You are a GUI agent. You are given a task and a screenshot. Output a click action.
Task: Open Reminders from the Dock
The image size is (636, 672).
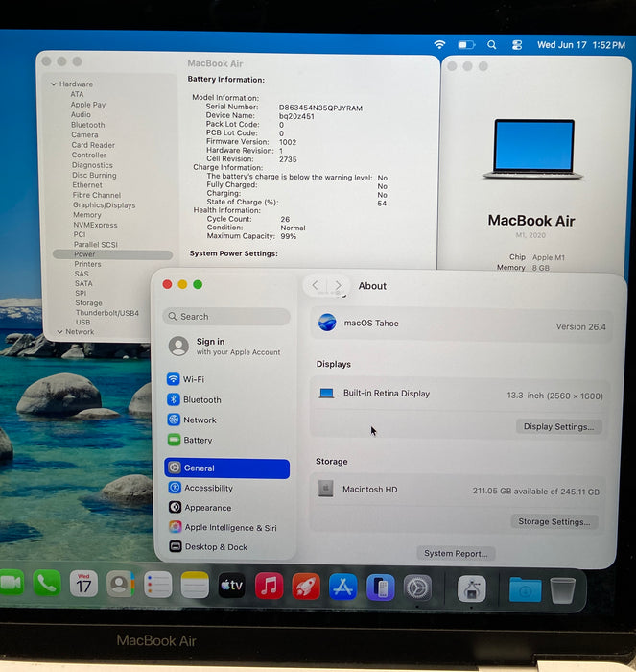point(157,585)
